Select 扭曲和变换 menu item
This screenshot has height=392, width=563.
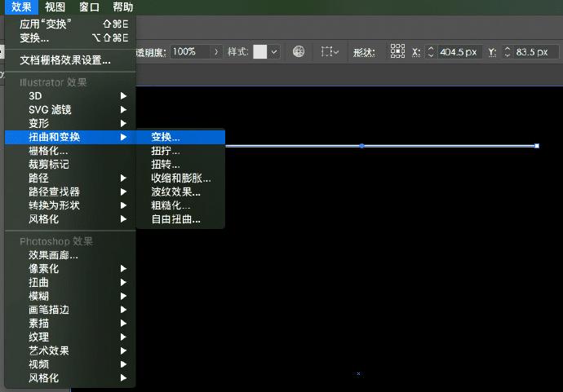70,137
